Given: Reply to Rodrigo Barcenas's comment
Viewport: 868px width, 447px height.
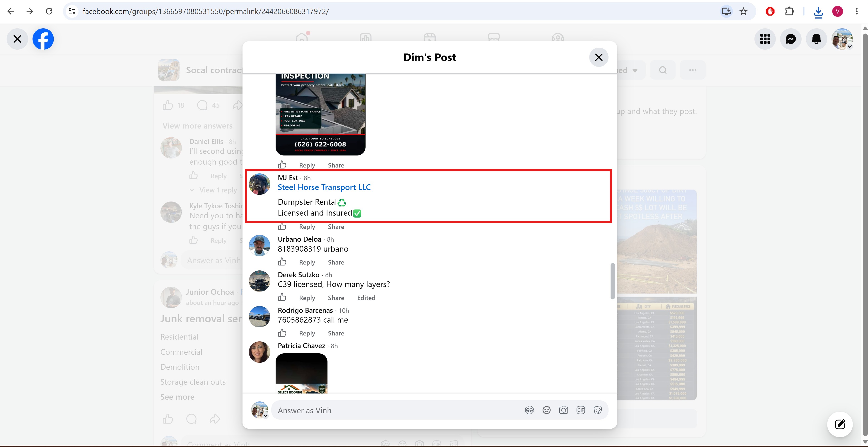Looking at the screenshot, I should [x=307, y=333].
